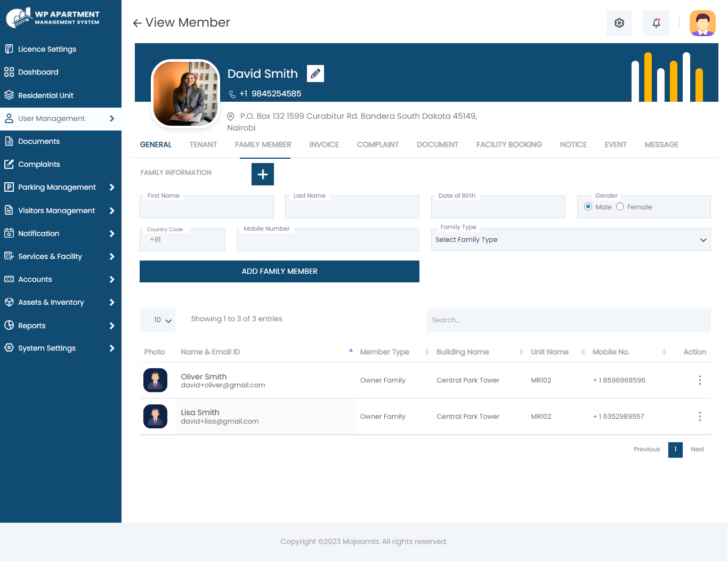Viewport: 728px width, 561px height.
Task: Focus the Last Name input field
Action: [x=352, y=207]
